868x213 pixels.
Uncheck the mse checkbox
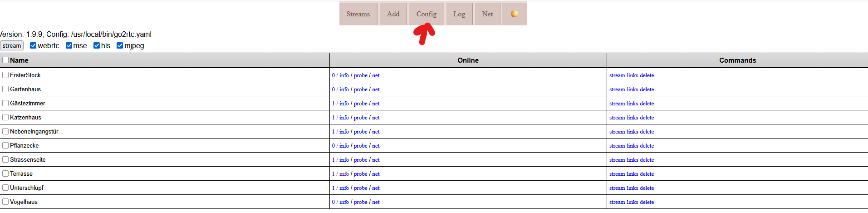tap(69, 45)
